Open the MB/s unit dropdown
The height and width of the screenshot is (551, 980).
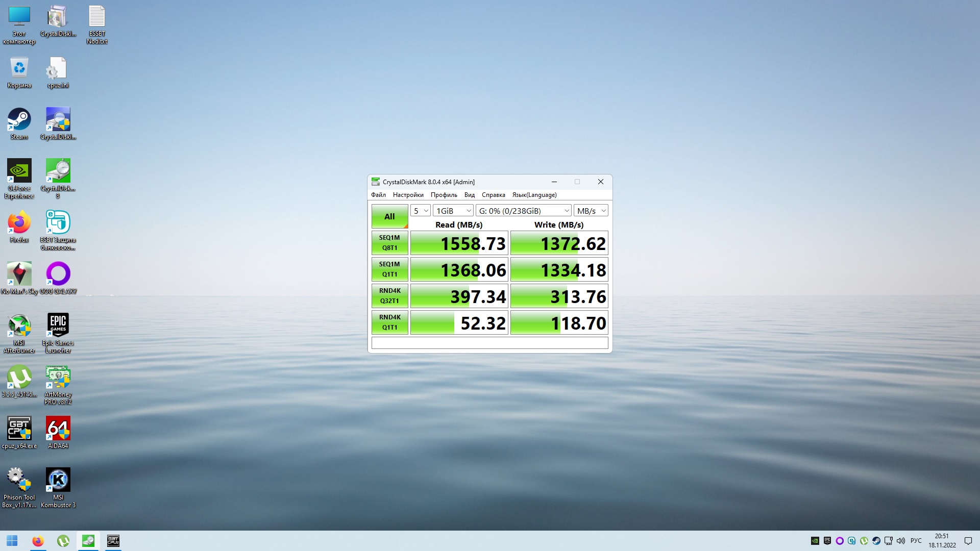pyautogui.click(x=591, y=211)
